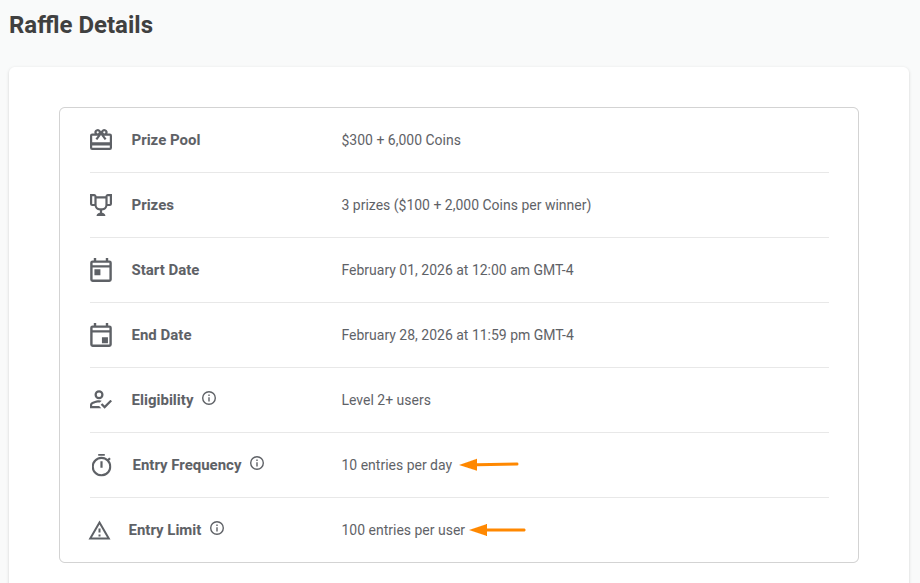Viewport: 920px width, 583px height.
Task: Click the Entry Frequency stopwatch icon
Action: point(102,465)
